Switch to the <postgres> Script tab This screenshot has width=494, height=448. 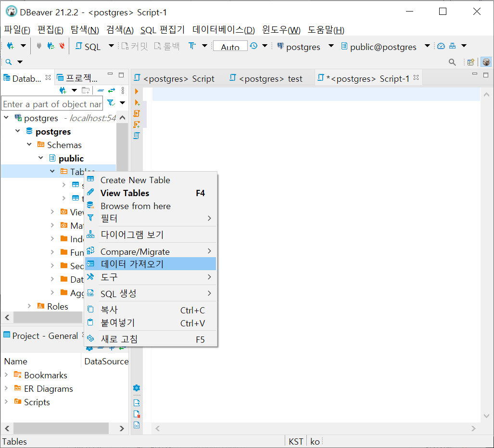175,78
